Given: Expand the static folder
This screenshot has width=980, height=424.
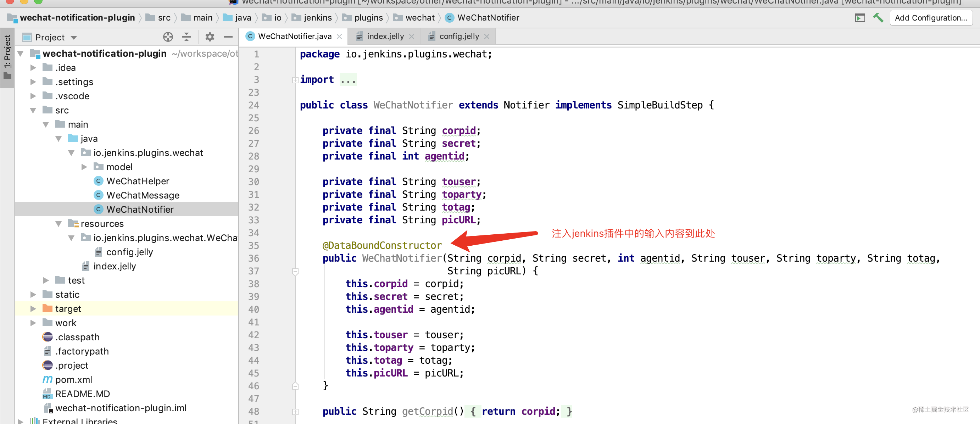Looking at the screenshot, I should pos(33,294).
